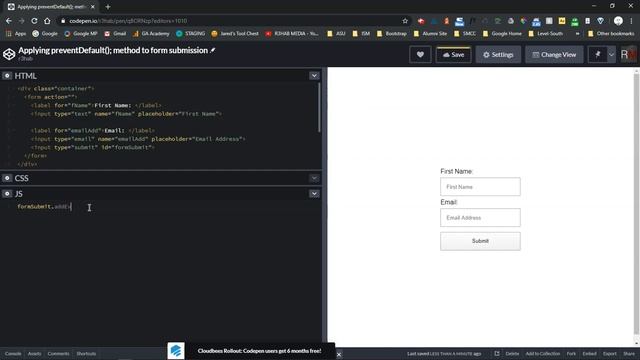Click the Submit button in preview

tap(480, 241)
